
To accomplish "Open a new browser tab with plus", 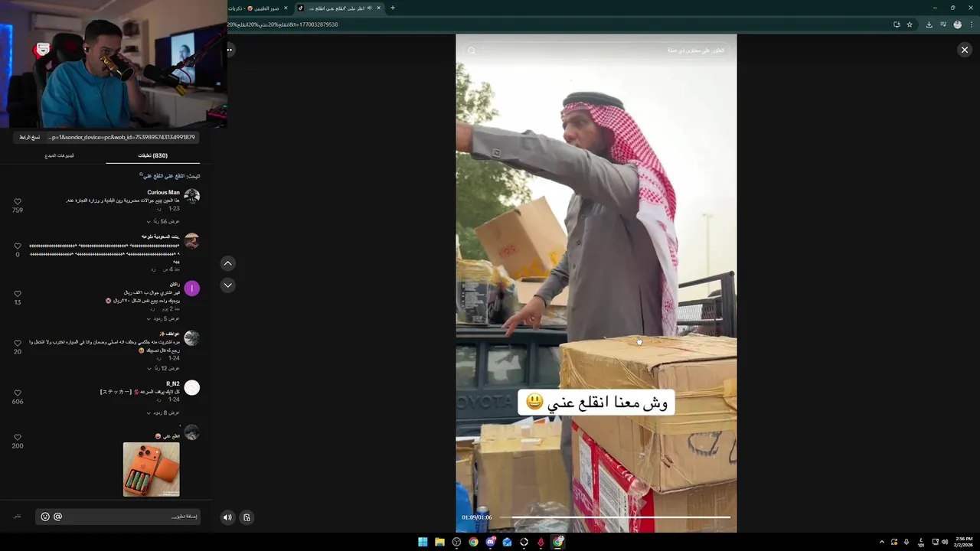I will coord(393,8).
